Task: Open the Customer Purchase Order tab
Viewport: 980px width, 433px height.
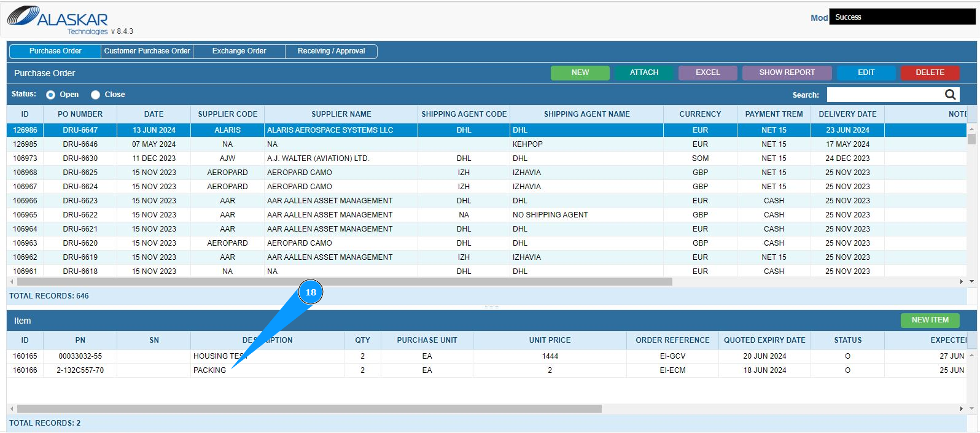Action: [147, 51]
